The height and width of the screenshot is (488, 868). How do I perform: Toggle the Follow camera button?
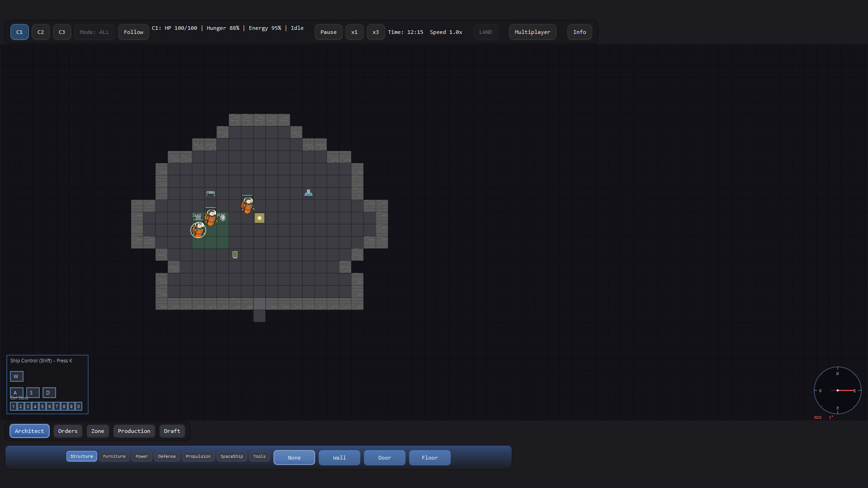(x=133, y=32)
